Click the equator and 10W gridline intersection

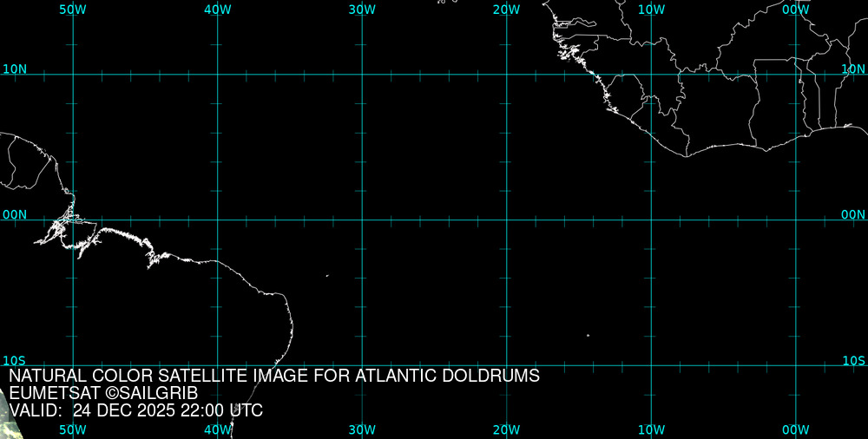tap(651, 219)
